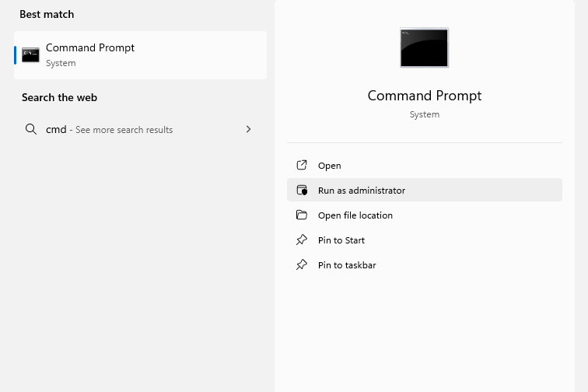Choose Open file location
Image resolution: width=588 pixels, height=392 pixels.
pyautogui.click(x=355, y=215)
